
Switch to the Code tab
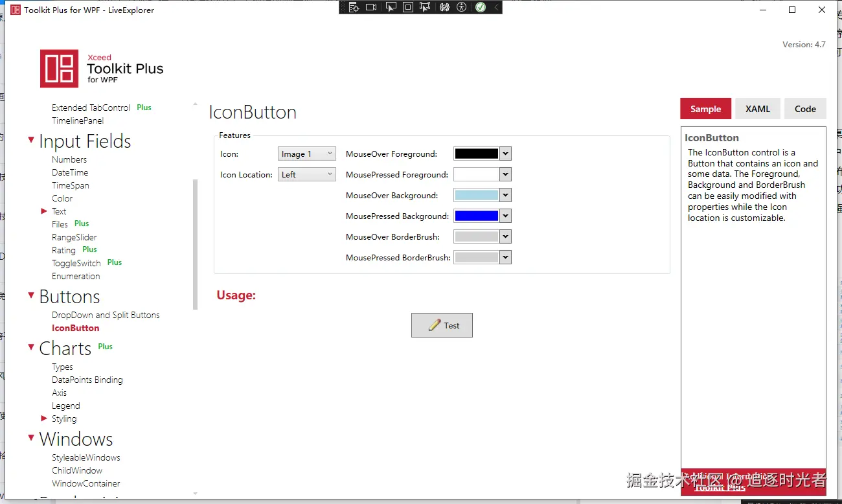coord(805,109)
